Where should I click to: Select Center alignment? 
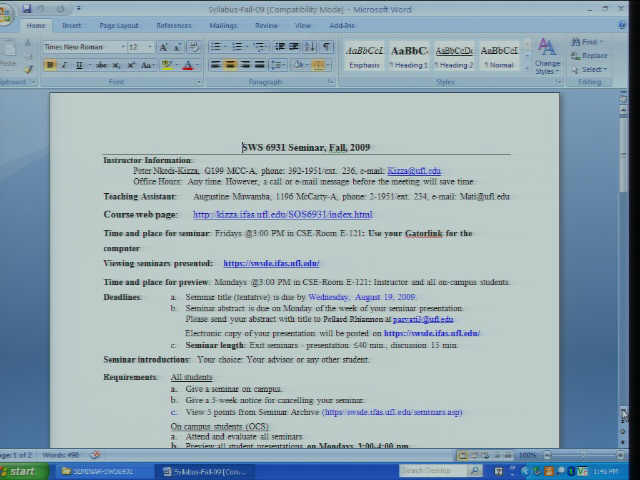[x=231, y=64]
